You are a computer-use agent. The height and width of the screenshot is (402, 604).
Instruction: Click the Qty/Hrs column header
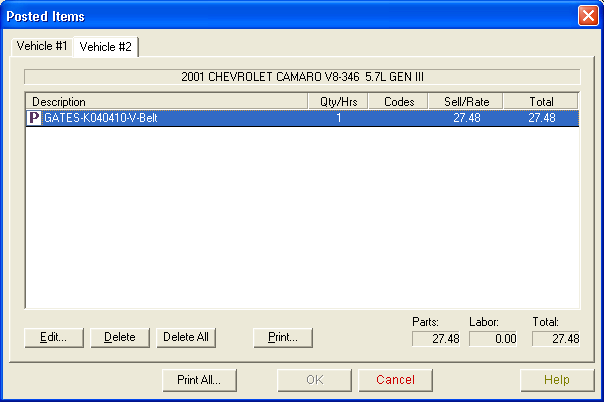click(x=339, y=102)
